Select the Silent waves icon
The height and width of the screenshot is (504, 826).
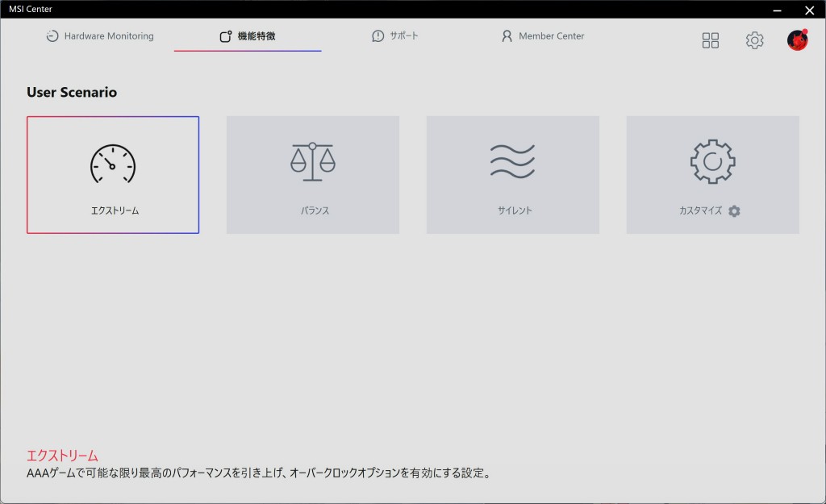click(512, 162)
